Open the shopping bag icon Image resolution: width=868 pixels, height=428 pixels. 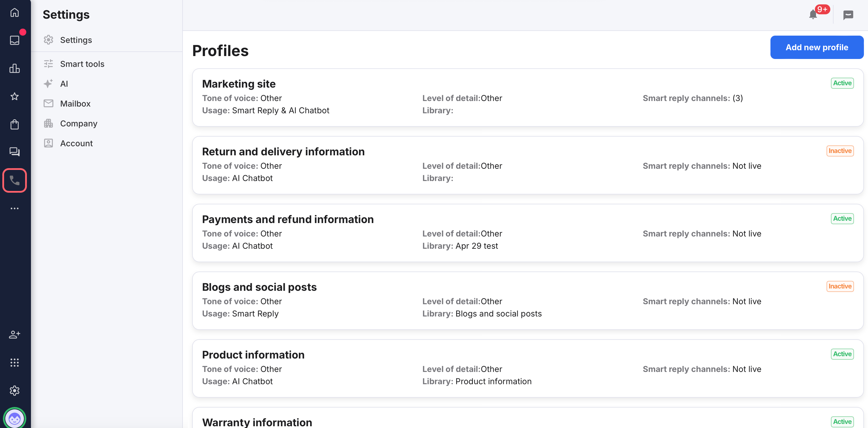click(15, 124)
